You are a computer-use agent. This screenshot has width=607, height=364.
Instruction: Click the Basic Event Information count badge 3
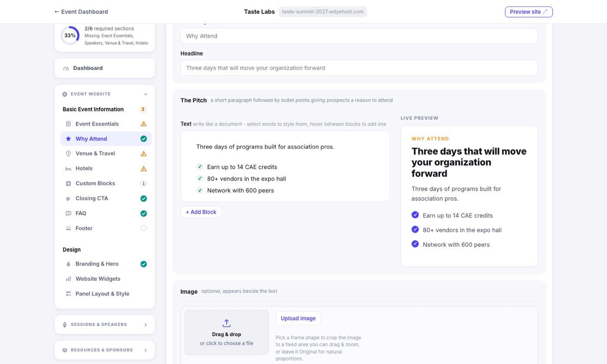click(x=143, y=109)
